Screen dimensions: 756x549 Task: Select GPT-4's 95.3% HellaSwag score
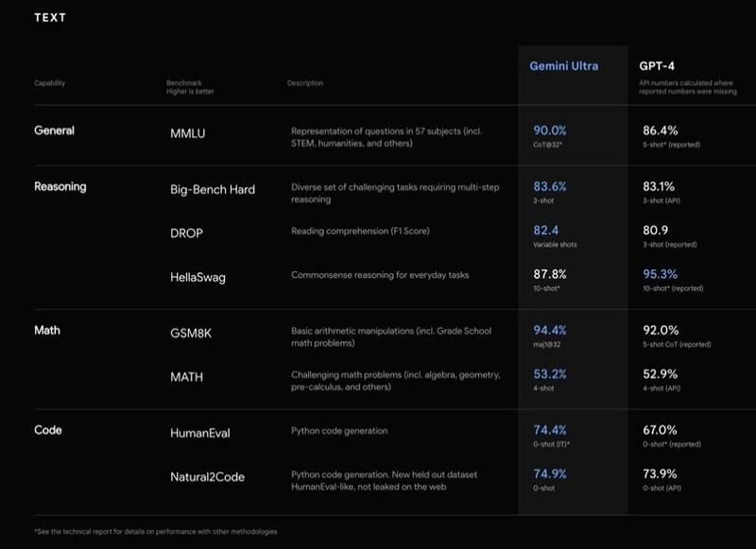[x=660, y=274]
